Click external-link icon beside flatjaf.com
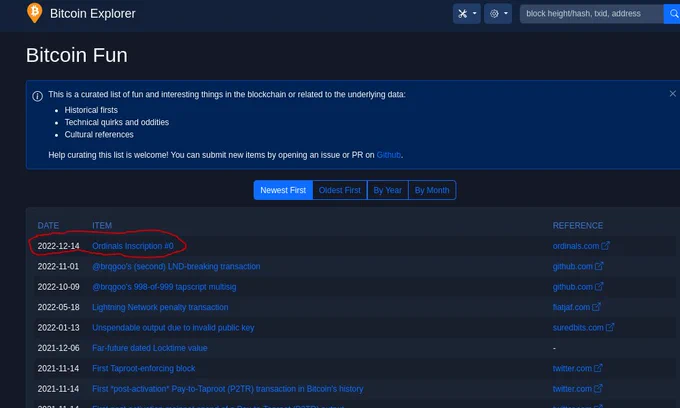 (596, 307)
